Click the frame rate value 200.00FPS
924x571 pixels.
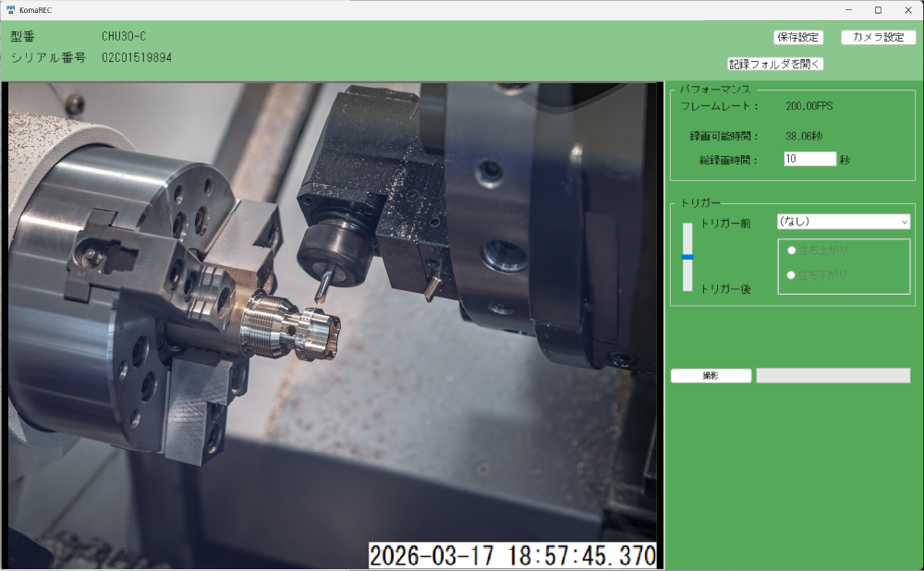click(808, 107)
